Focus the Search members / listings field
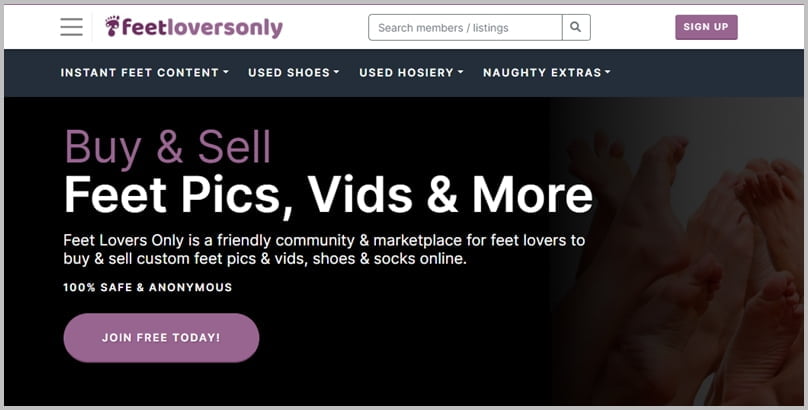 [465, 27]
